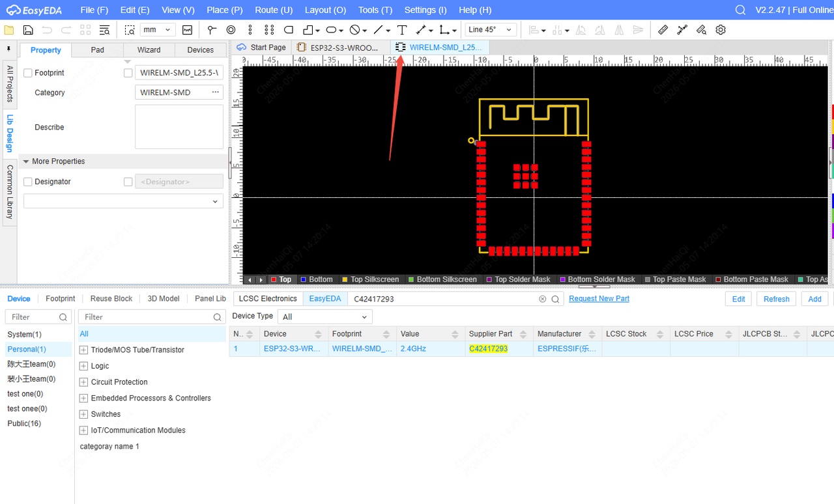This screenshot has height=504, width=834.
Task: Click the connection check icon next to ruler
Action: [682, 30]
